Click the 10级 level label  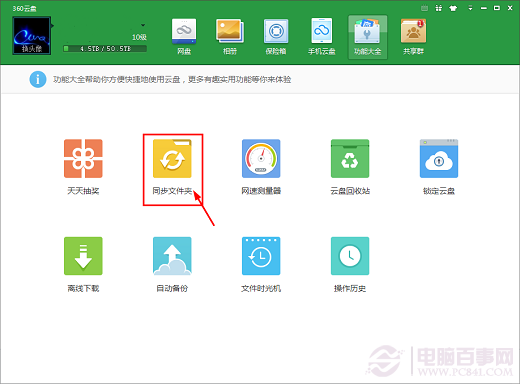pos(139,37)
